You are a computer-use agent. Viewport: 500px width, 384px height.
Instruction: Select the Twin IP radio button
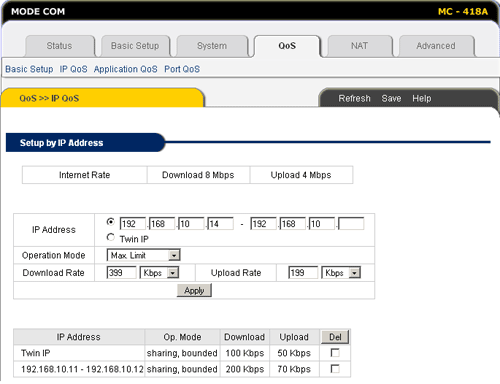111,237
